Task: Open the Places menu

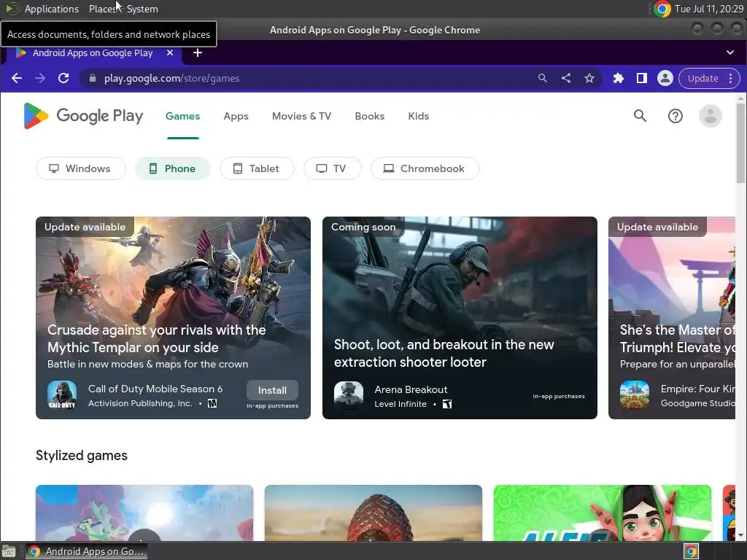Action: (102, 9)
